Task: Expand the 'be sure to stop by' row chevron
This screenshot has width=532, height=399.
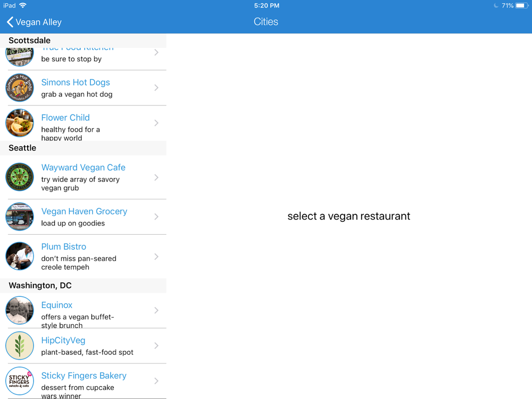Action: pyautogui.click(x=156, y=52)
